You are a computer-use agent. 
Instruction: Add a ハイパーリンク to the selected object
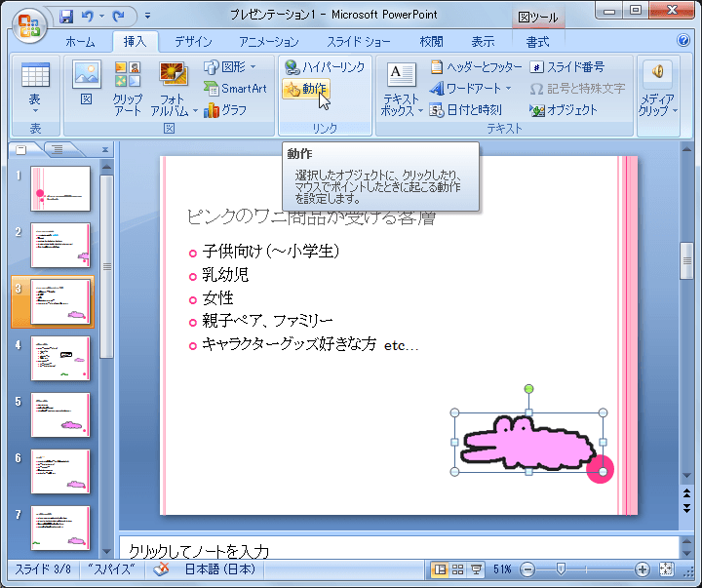click(x=325, y=66)
